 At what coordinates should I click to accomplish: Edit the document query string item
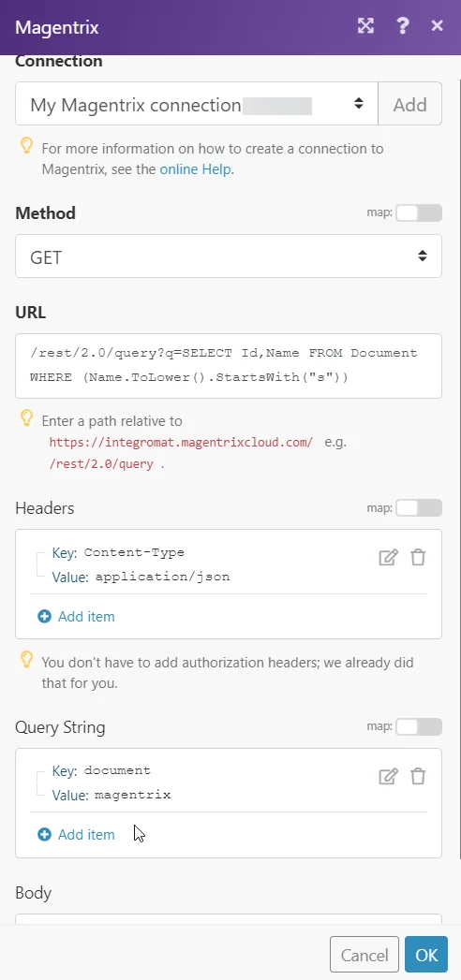coord(389,776)
